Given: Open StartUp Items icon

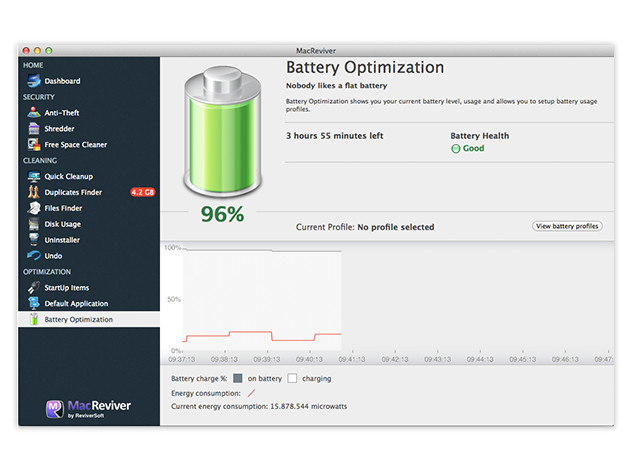Looking at the screenshot, I should [34, 287].
